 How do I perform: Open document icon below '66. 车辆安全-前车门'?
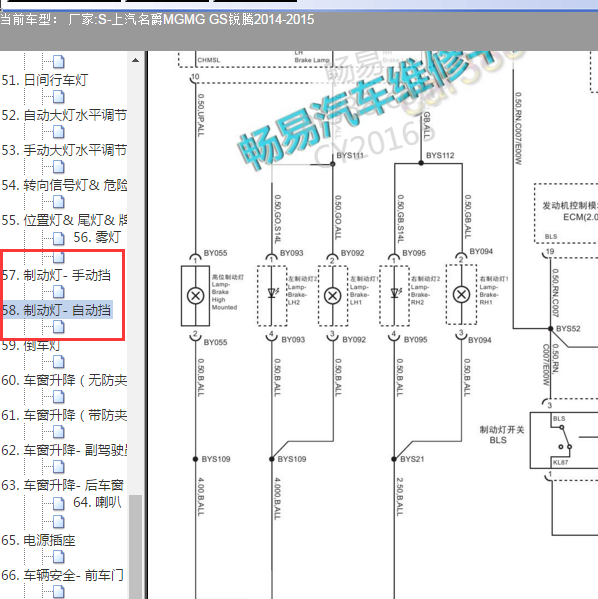pyautogui.click(x=58, y=592)
